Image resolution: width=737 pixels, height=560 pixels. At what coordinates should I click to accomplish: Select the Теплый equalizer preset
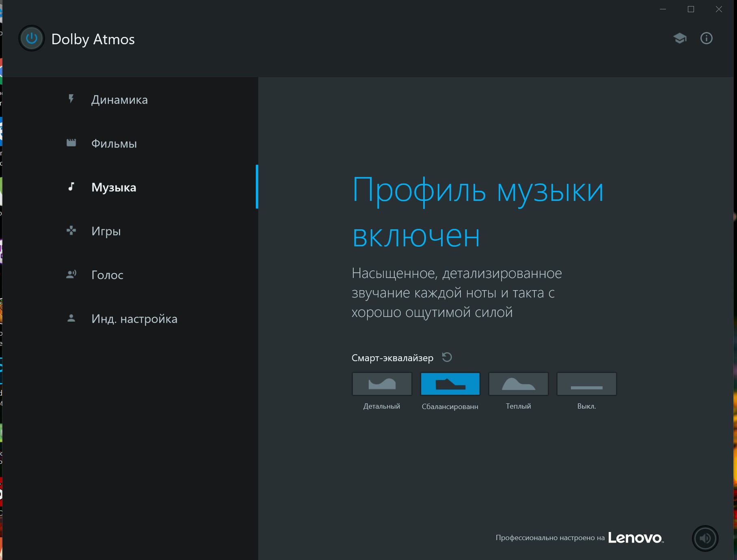(x=519, y=384)
